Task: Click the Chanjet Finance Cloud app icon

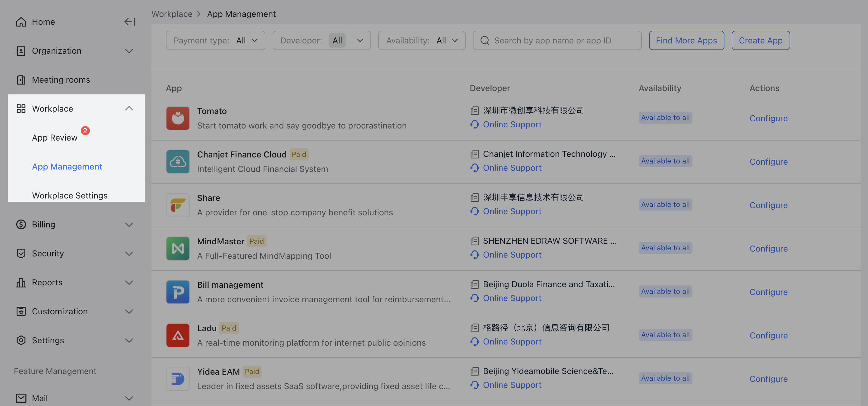Action: [x=178, y=162]
